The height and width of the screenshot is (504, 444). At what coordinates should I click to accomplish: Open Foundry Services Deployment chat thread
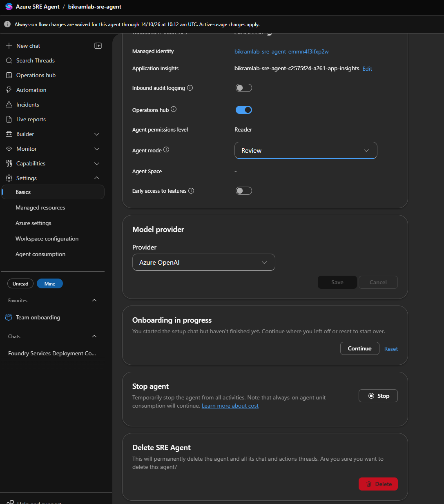[52, 353]
